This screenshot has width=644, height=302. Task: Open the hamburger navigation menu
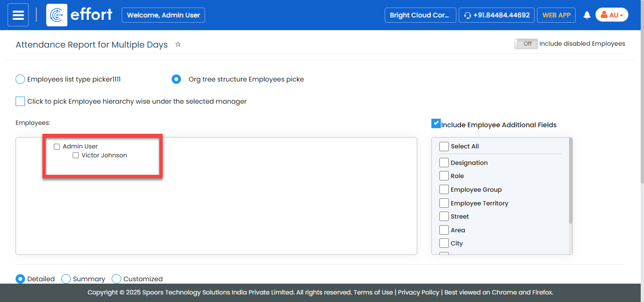18,15
